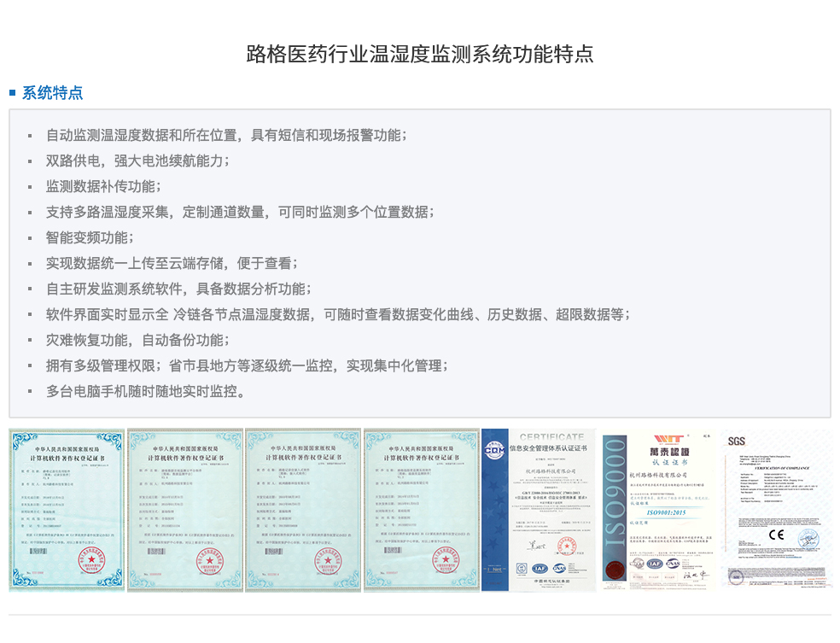The width and height of the screenshot is (840, 643).
Task: Click the 系统特点 section heading
Action: tap(53, 93)
